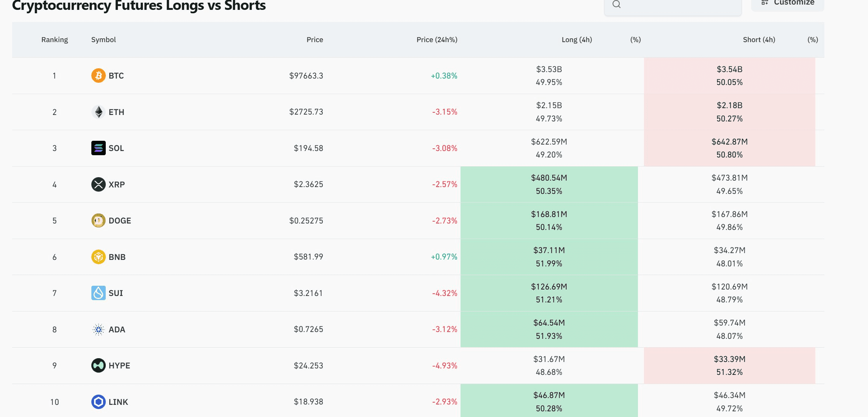Click ETH short value $2.18B
The width and height of the screenshot is (868, 417).
point(730,105)
